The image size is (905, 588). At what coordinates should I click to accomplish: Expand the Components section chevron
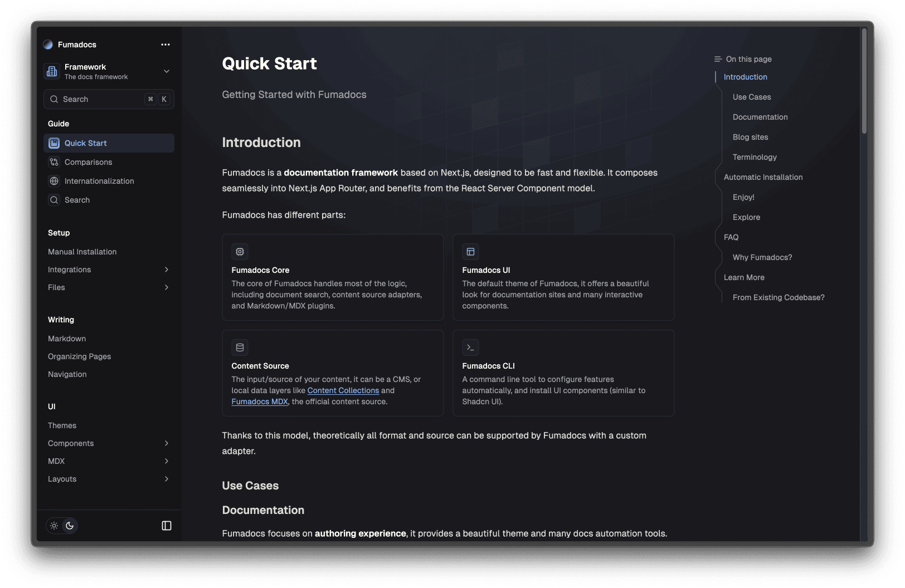click(x=167, y=443)
